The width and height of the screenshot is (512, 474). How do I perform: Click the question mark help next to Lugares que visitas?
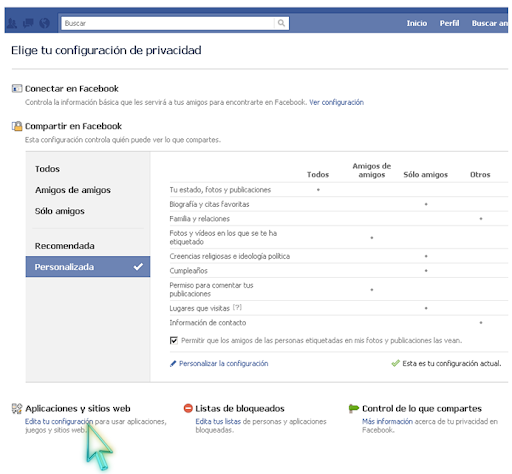237,307
